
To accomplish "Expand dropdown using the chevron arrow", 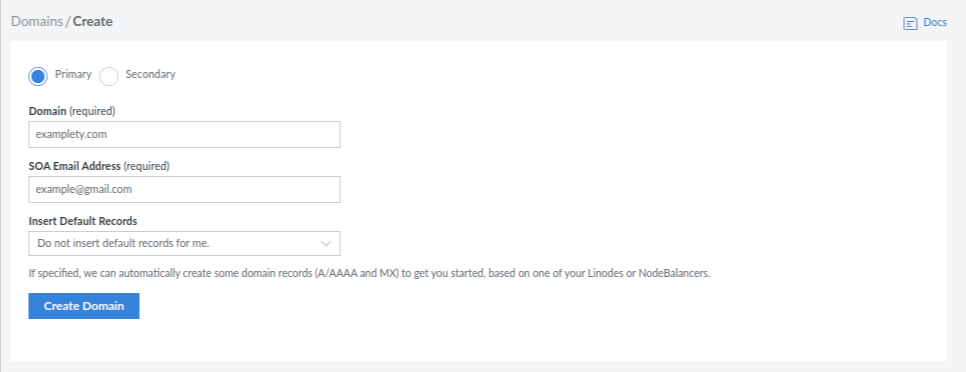I will [x=327, y=243].
